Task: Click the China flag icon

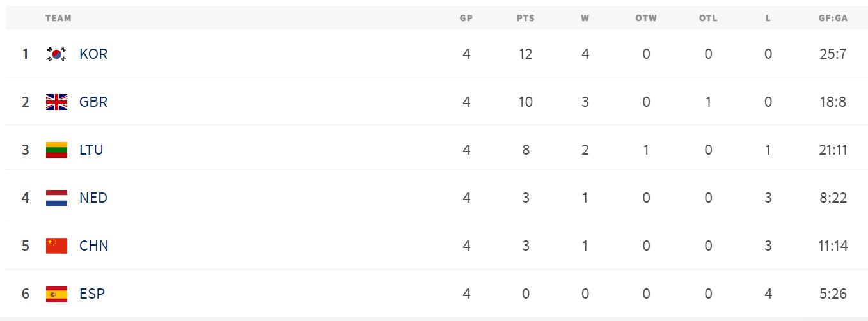Action: point(56,246)
